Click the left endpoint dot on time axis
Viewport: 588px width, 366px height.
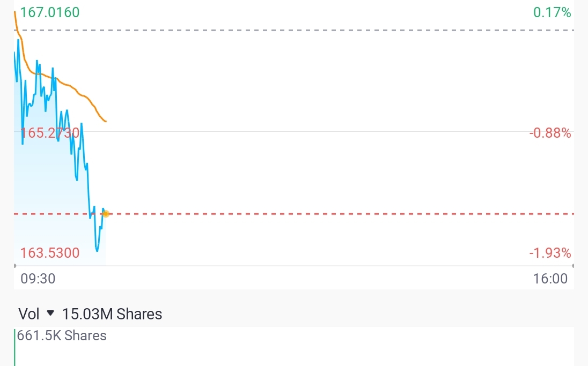tap(14, 266)
